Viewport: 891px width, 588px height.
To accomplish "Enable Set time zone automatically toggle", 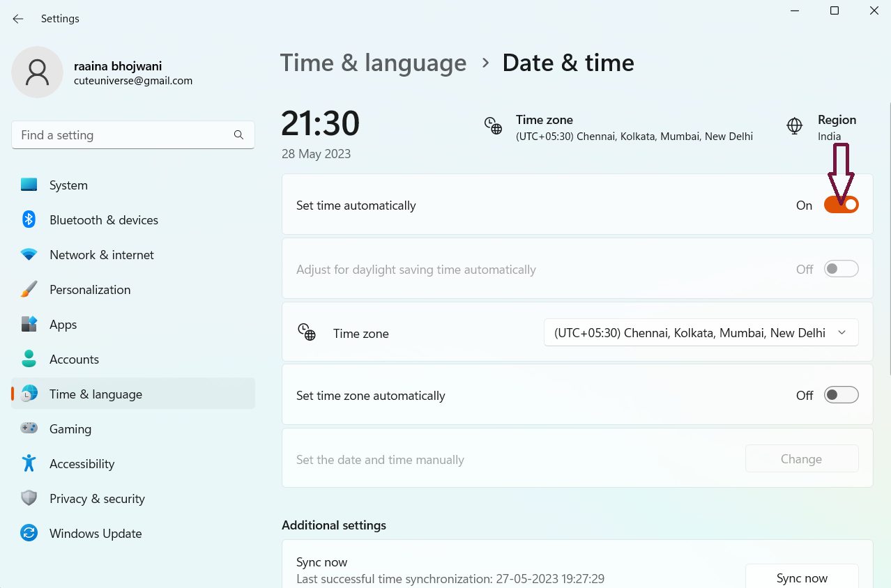I will (841, 395).
